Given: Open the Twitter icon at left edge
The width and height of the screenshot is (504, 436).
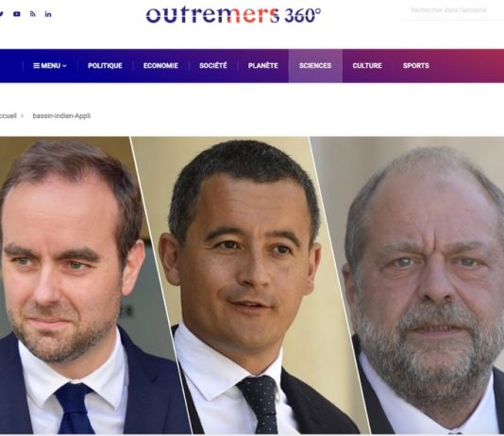Looking at the screenshot, I should (x=1, y=14).
